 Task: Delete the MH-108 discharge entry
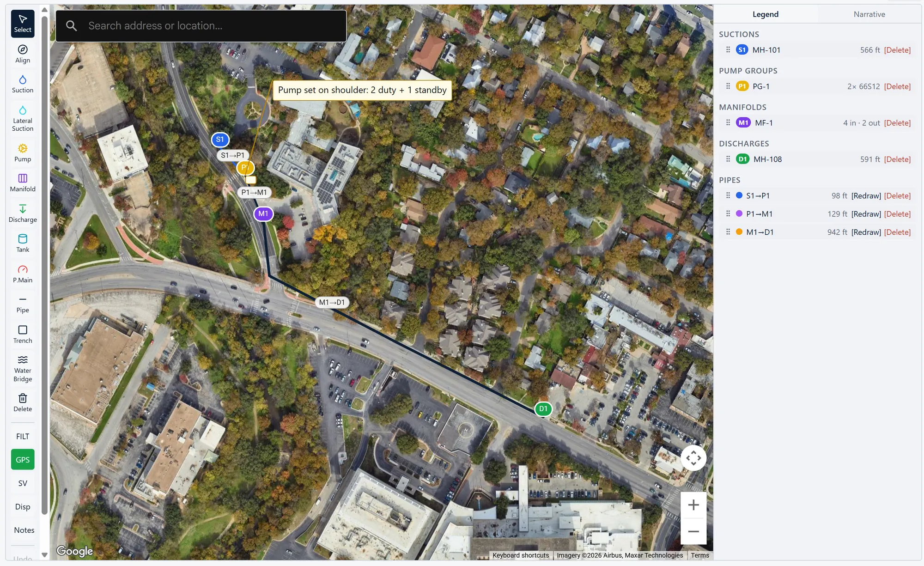pyautogui.click(x=897, y=159)
